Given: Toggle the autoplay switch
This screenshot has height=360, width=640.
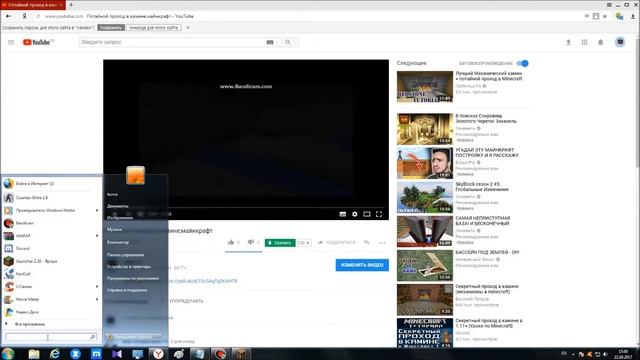Looking at the screenshot, I should tap(522, 63).
